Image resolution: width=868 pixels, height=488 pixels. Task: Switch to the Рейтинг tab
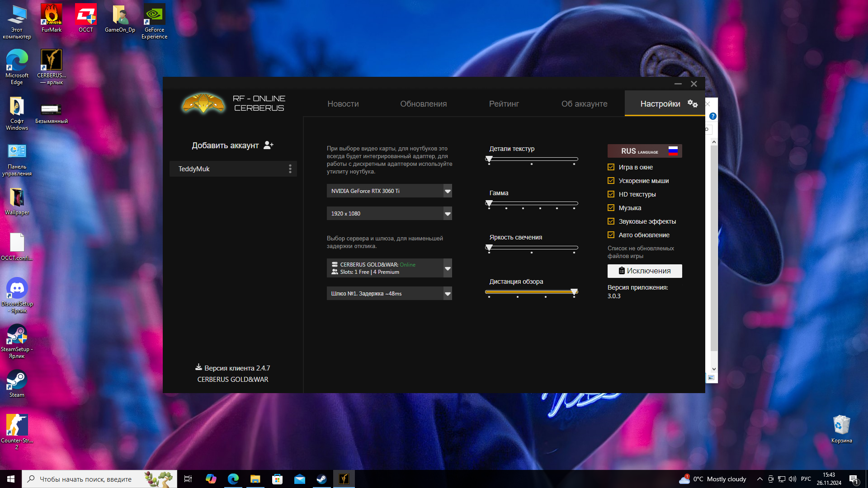[504, 103]
